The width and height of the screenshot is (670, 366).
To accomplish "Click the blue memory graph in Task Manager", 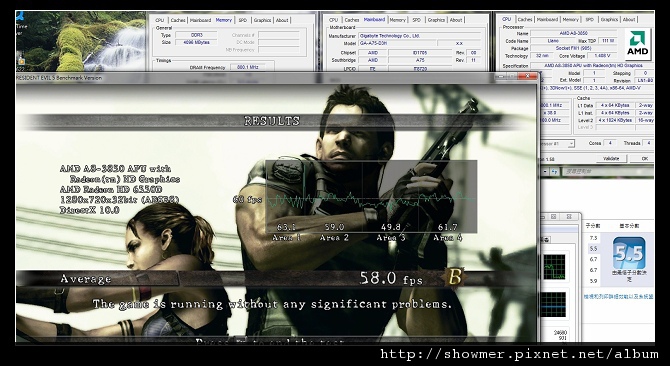I will 555,305.
